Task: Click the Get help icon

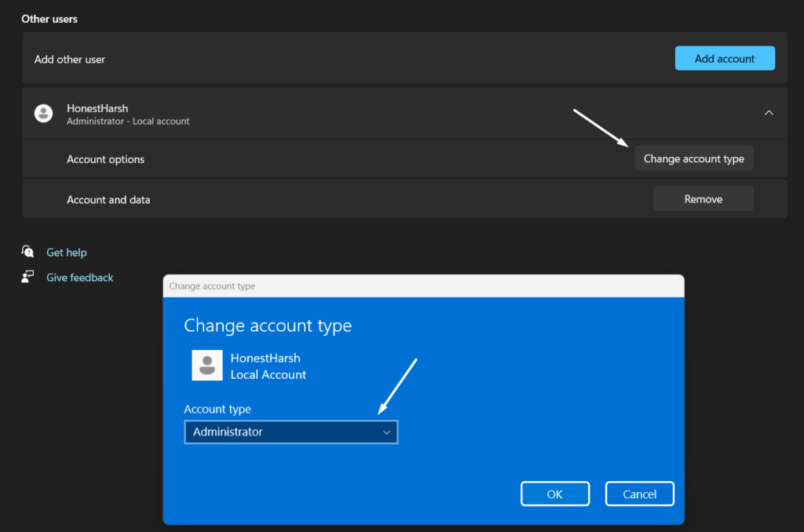Action: [x=28, y=252]
